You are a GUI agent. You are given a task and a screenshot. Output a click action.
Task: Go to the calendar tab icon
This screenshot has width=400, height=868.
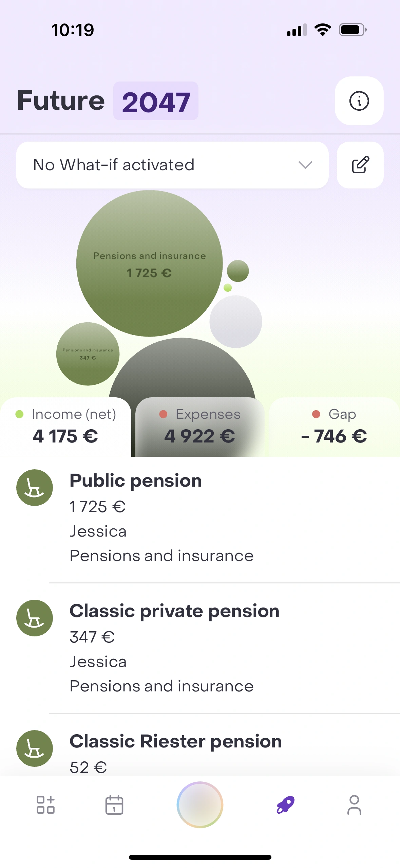click(x=114, y=805)
